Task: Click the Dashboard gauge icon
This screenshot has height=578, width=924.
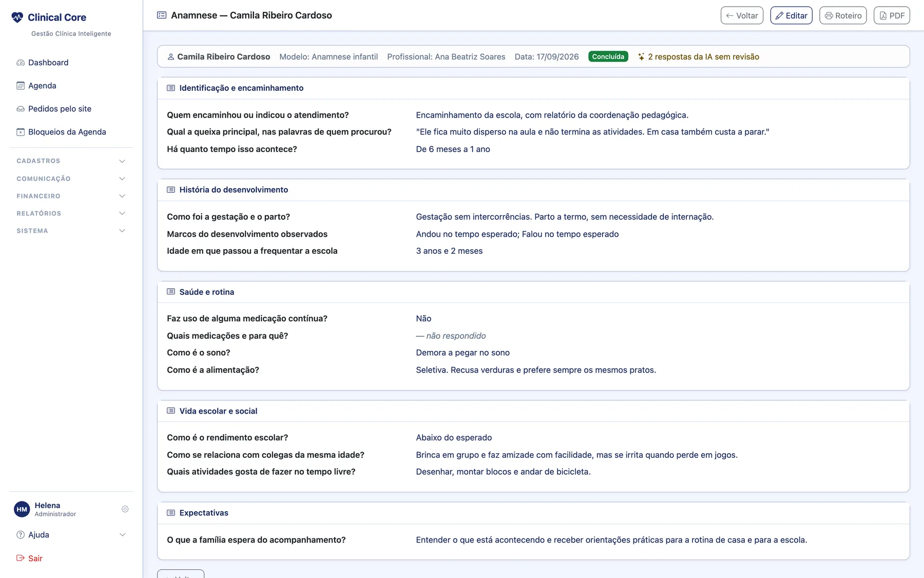Action: [x=21, y=63]
